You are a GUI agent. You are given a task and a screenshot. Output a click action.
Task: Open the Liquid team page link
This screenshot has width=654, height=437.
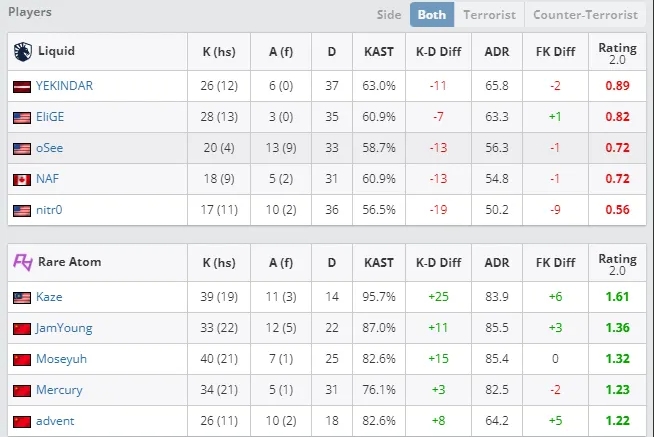(x=55, y=51)
